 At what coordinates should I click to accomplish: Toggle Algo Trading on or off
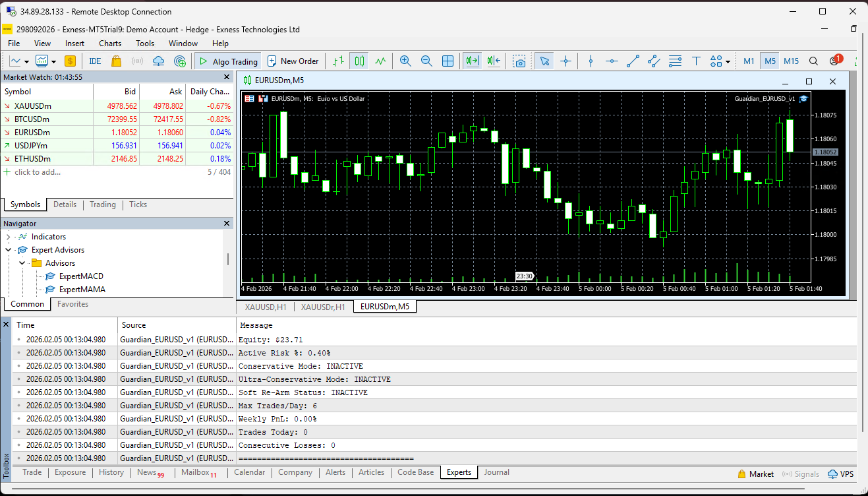click(x=228, y=61)
